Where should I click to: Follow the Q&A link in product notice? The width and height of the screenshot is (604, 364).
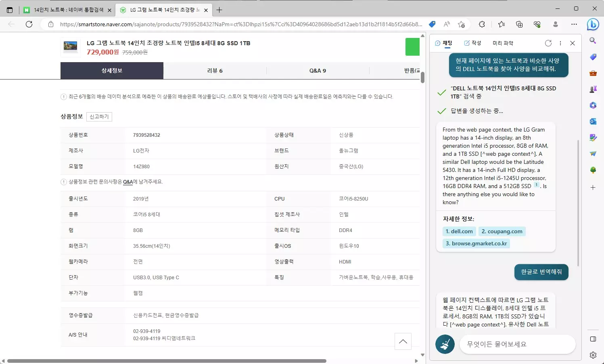pos(128,182)
